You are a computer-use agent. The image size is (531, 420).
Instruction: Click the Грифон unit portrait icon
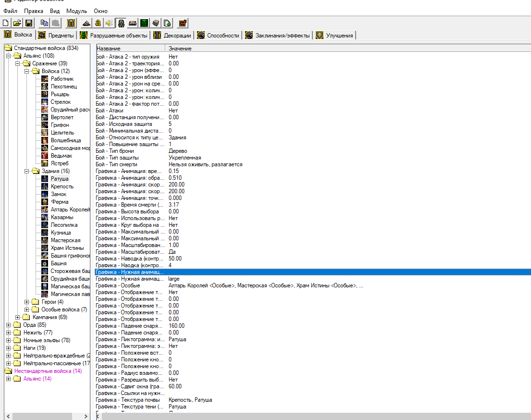pyautogui.click(x=45, y=125)
